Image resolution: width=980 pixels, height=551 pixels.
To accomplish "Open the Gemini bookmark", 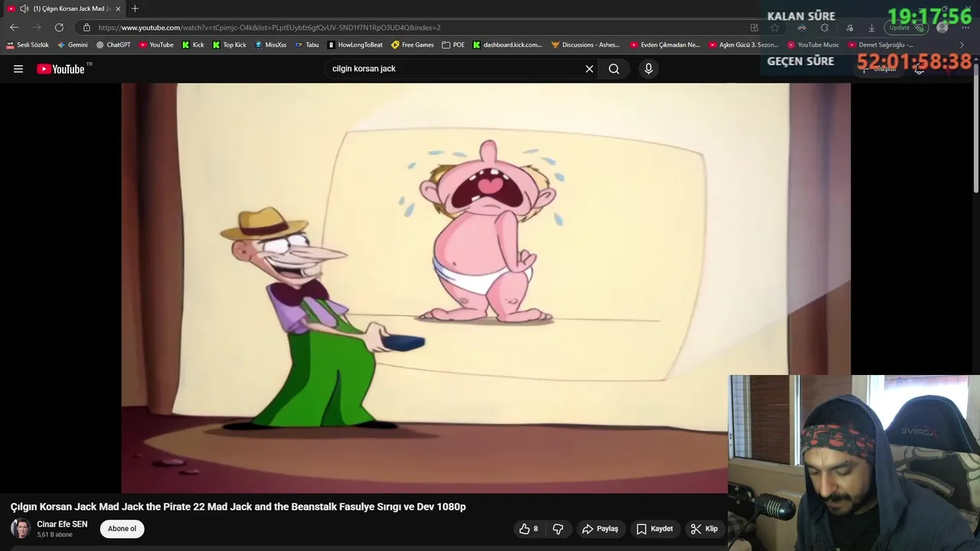I will 73,45.
